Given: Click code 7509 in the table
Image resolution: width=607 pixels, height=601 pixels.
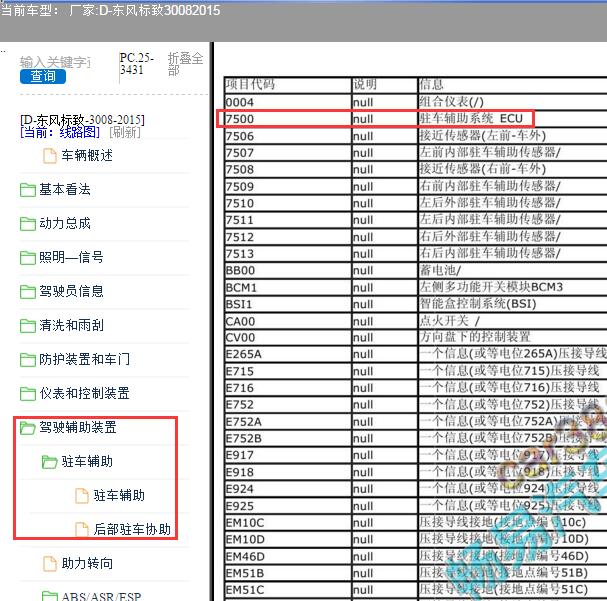Looking at the screenshot, I should click(x=240, y=187).
